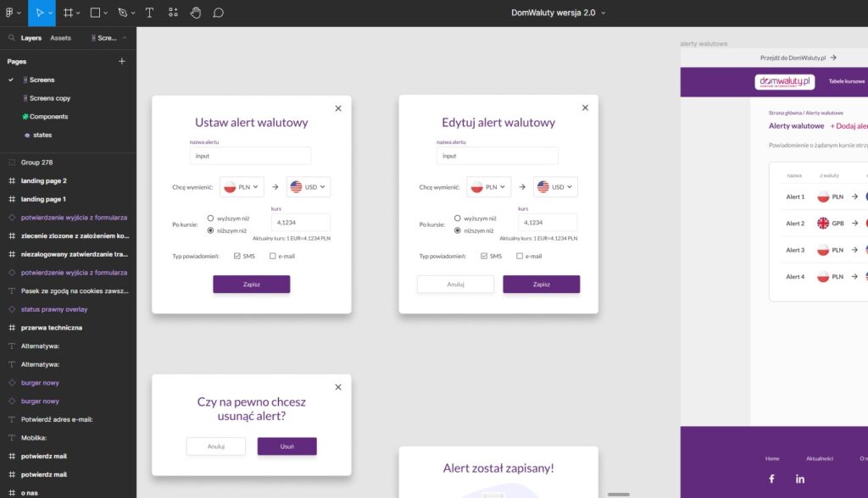Open the Resources tool
Viewport: 868px width, 498px height.
click(x=173, y=13)
